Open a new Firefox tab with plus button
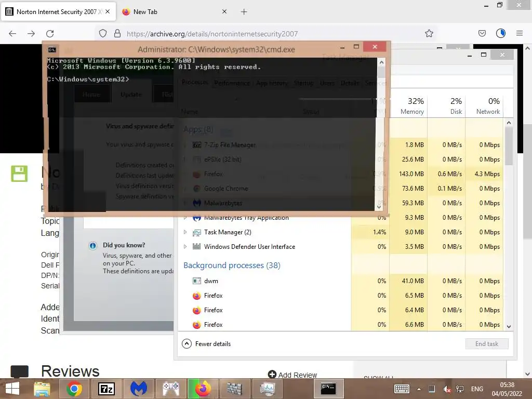This screenshot has width=532, height=399. tap(244, 12)
